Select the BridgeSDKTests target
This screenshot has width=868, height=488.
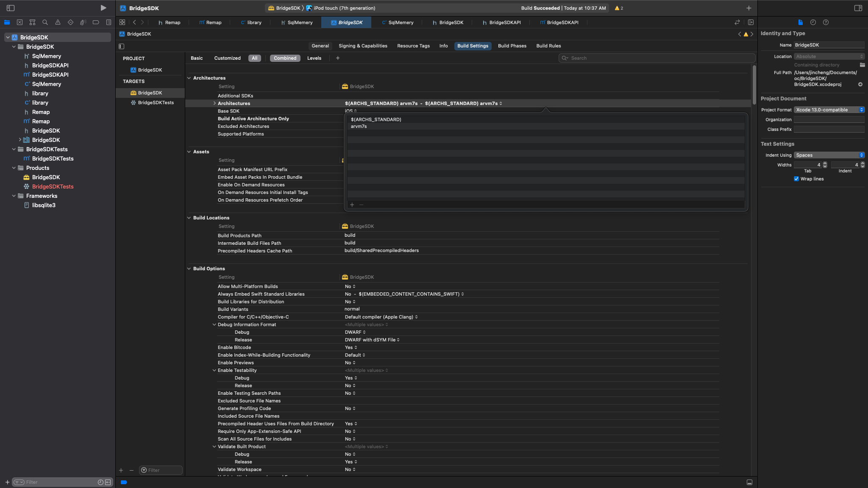coord(156,103)
